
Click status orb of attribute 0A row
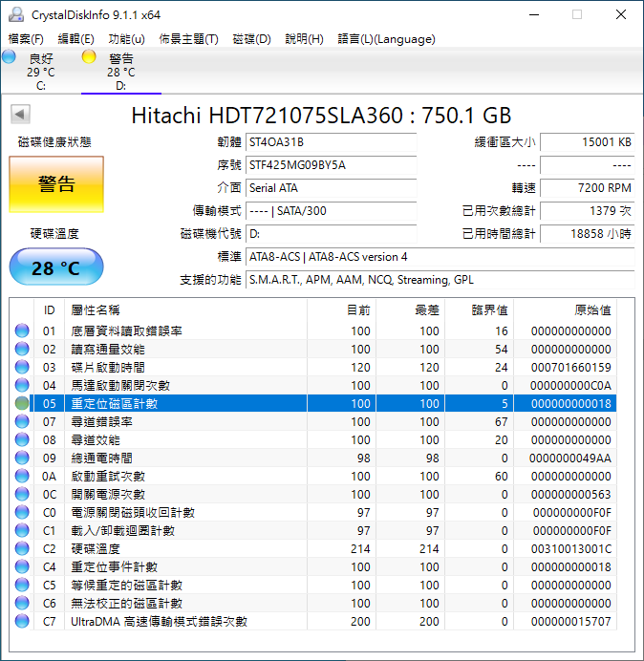tap(22, 476)
